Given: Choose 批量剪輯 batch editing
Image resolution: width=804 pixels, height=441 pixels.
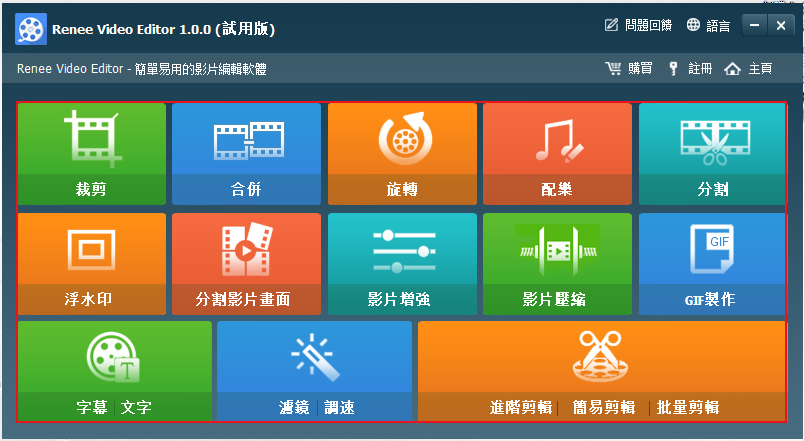Looking at the screenshot, I should (x=688, y=407).
